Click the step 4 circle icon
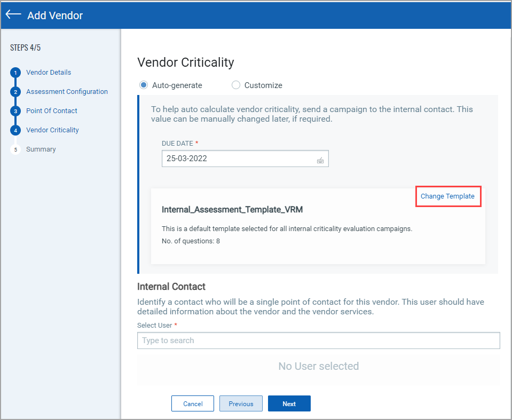 15,131
